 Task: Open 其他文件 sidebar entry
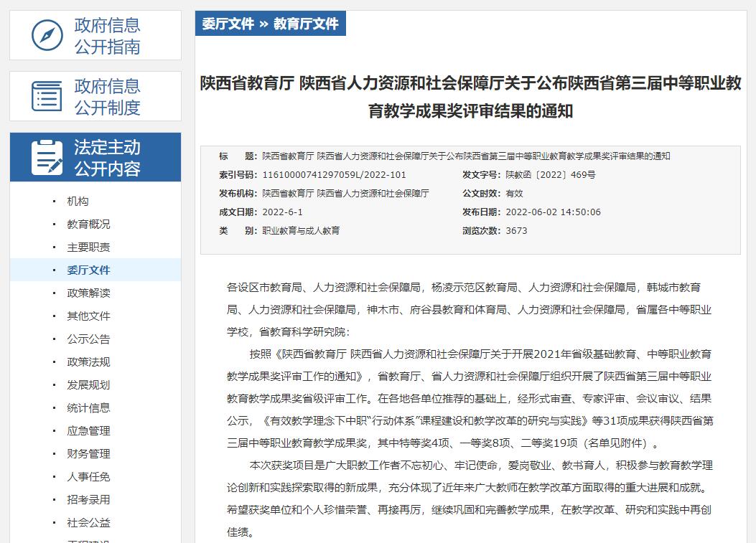(x=89, y=316)
